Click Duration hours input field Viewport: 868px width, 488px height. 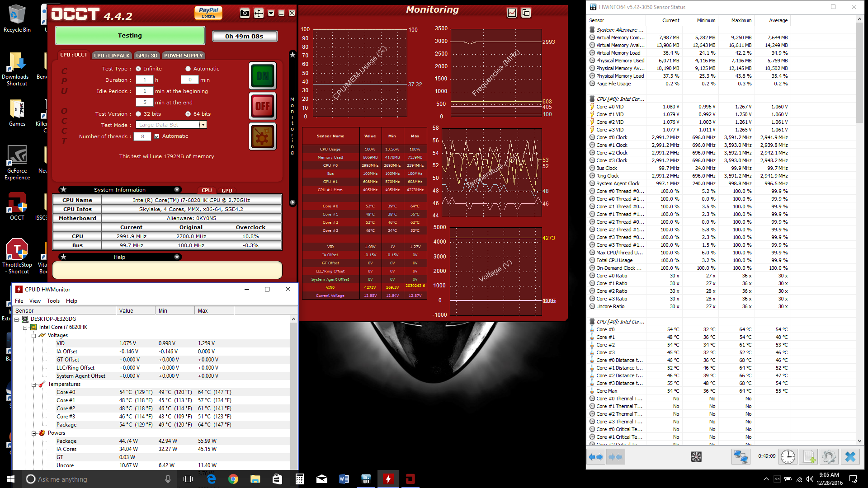[145, 80]
